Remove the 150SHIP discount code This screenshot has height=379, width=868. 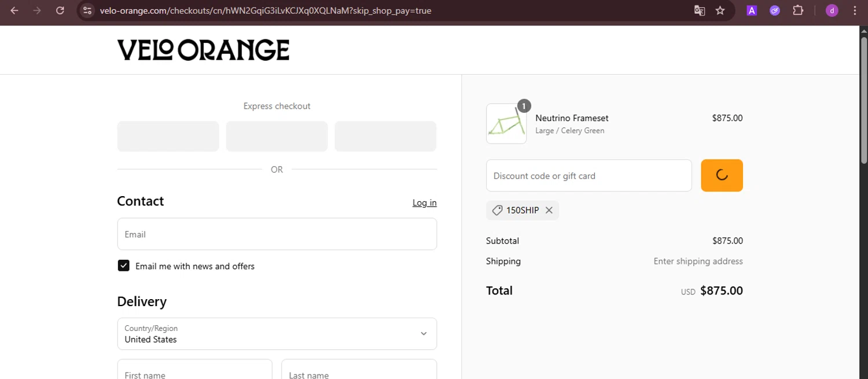point(549,211)
